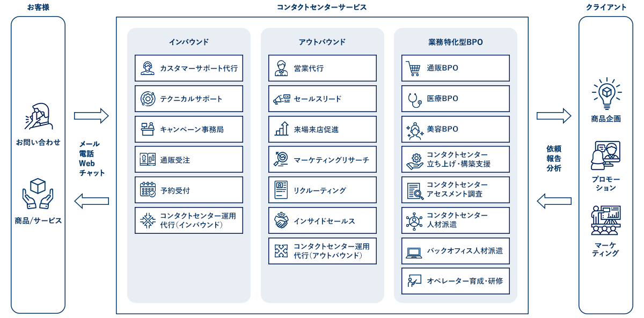Click the bar chart icon beside 来場来店促進
The height and width of the screenshot is (318, 644).
pos(281,129)
